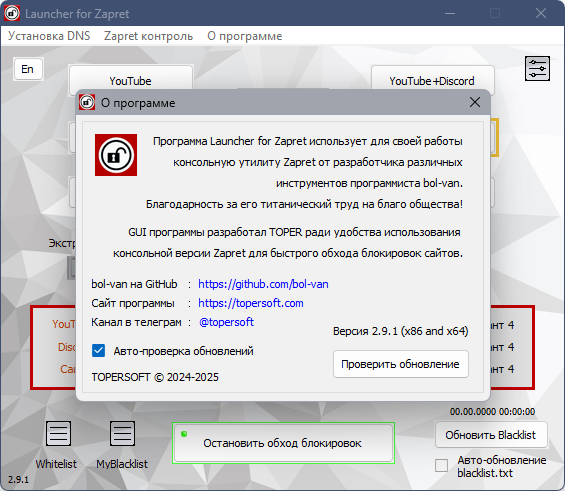Switch language with the En button
The width and height of the screenshot is (565, 491).
coord(28,69)
